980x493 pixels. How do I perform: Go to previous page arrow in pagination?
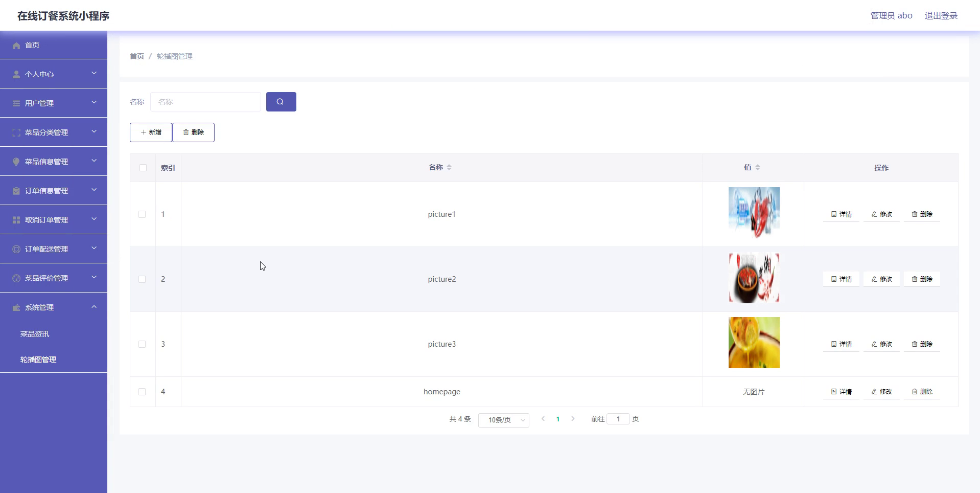tap(543, 419)
